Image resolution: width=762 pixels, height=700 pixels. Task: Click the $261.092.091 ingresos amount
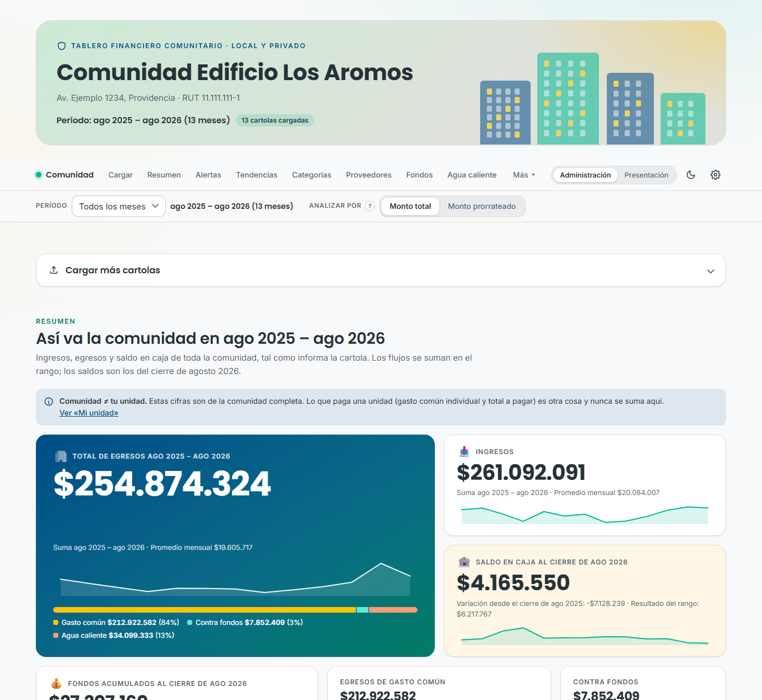click(x=521, y=472)
